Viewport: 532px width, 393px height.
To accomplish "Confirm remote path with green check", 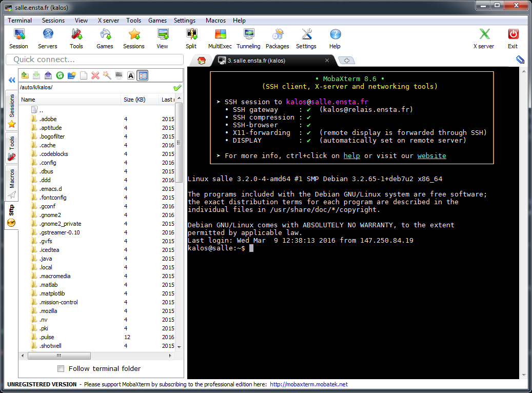I will pos(177,88).
